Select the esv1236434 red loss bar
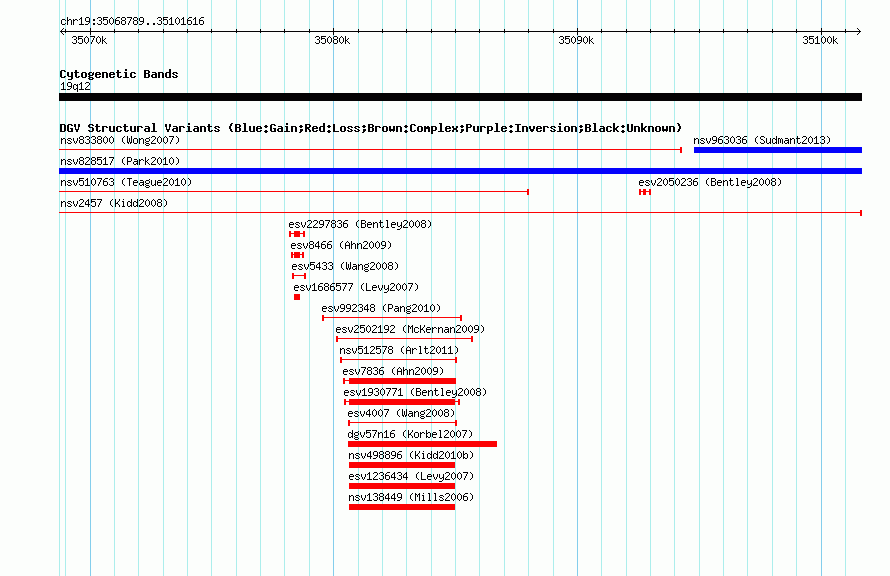Image resolution: width=890 pixels, height=576 pixels. (x=402, y=486)
